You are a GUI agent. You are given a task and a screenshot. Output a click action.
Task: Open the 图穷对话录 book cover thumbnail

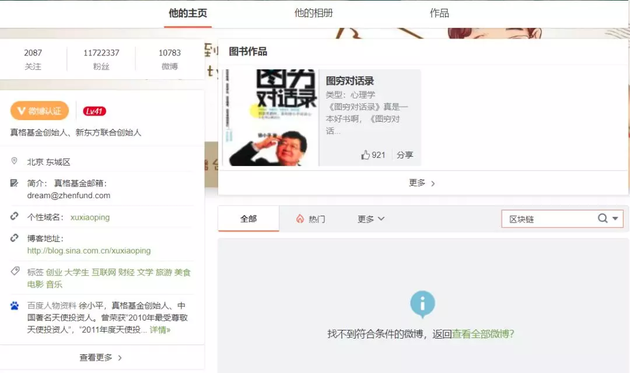tap(270, 117)
